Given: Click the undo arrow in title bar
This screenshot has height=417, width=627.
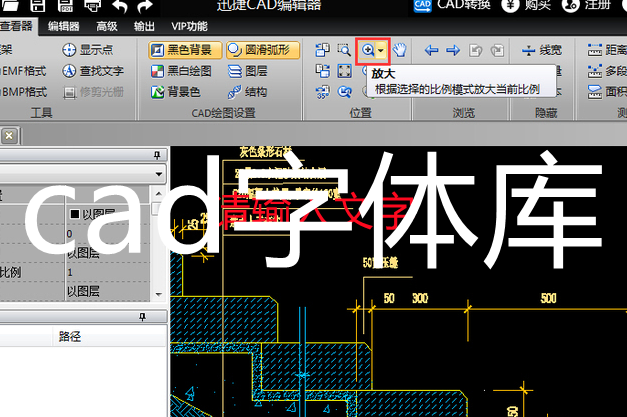Looking at the screenshot, I should [x=120, y=6].
